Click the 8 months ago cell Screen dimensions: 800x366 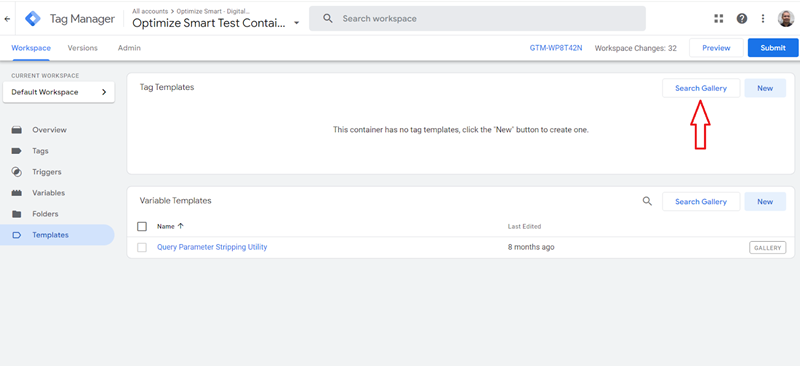pyautogui.click(x=531, y=247)
